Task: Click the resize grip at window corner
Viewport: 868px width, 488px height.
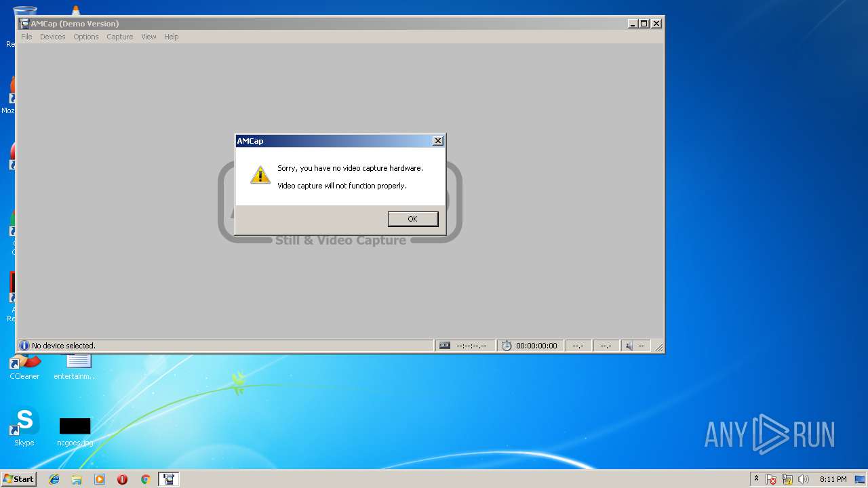Action: point(658,346)
